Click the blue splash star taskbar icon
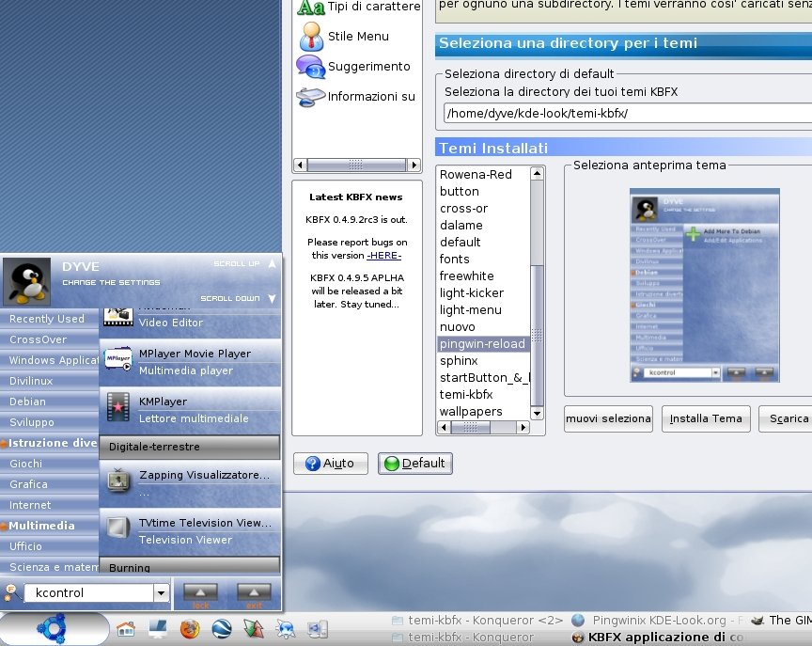Image resolution: width=812 pixels, height=646 pixels. point(286,629)
